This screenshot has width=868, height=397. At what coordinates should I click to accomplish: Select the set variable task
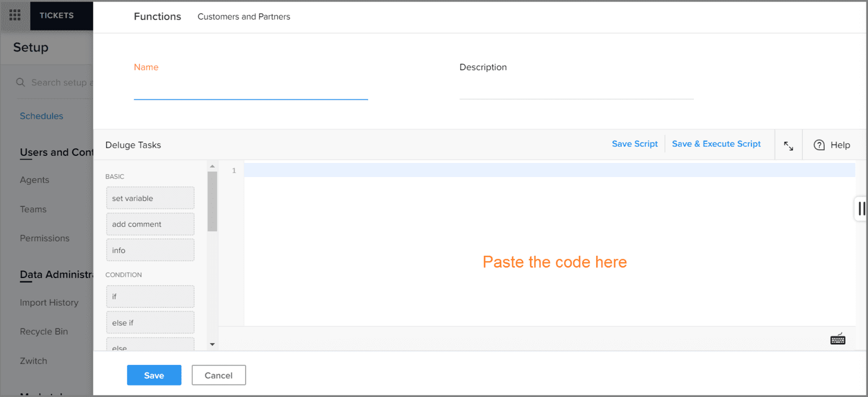click(150, 198)
